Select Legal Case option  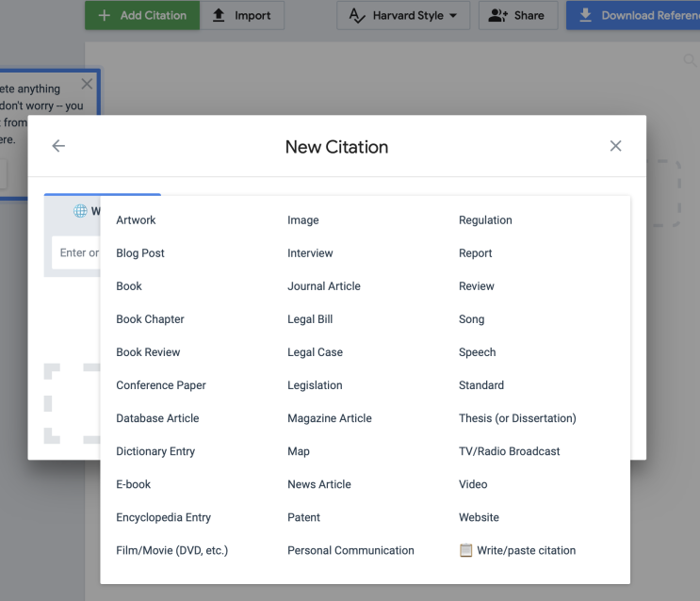click(316, 352)
